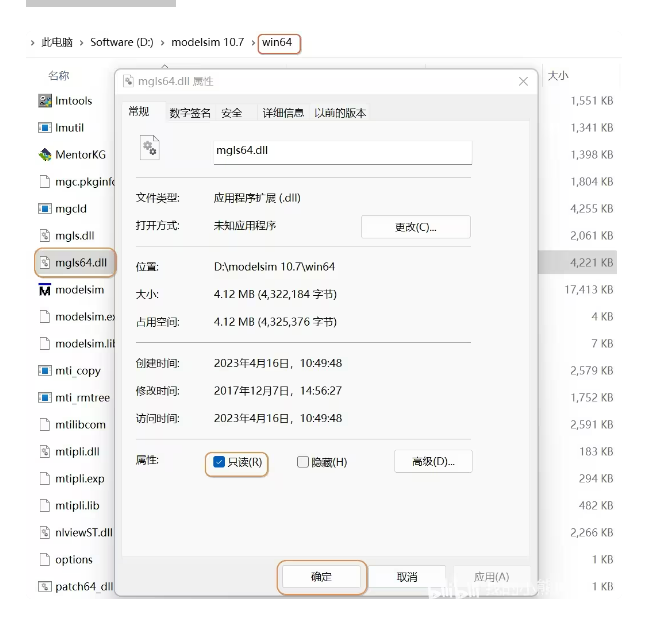Click the mti_rmtree application icon
Viewport: 656px width, 620px height.
coord(45,397)
